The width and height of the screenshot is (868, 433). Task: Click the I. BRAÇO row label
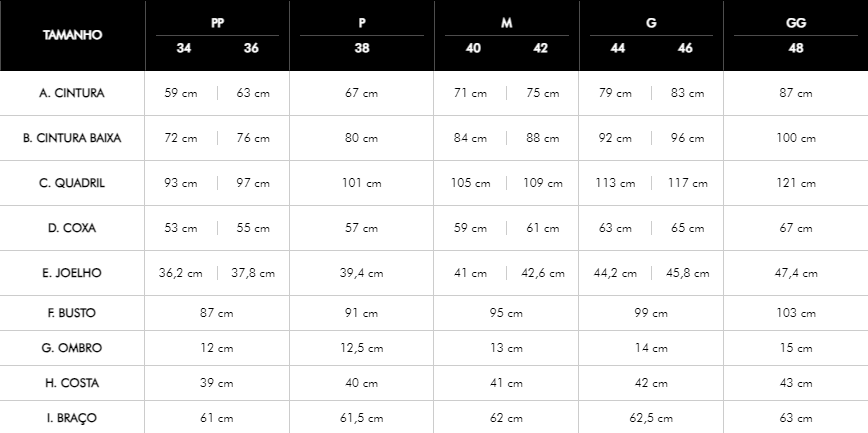[72, 418]
